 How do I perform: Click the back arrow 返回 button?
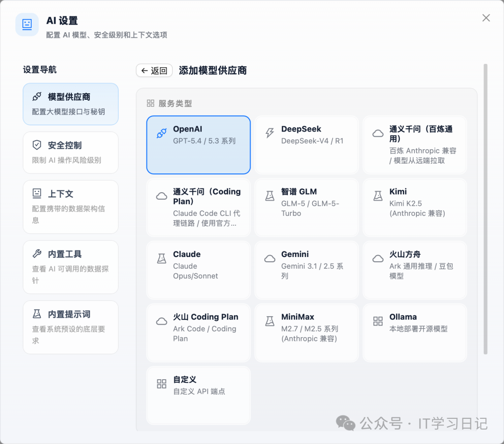coord(154,70)
